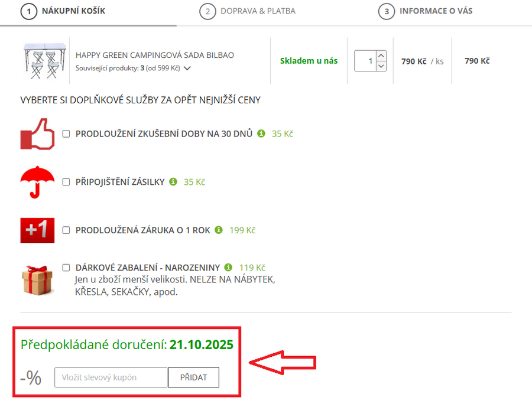This screenshot has height=407, width=532.
Task: Click the red +1 warranty icon
Action: [37, 230]
